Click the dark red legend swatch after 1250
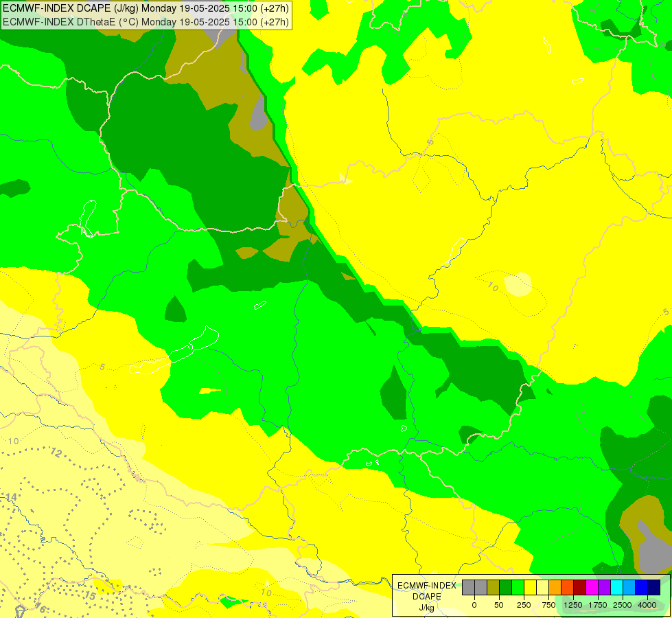The width and height of the screenshot is (672, 618). pos(580,588)
